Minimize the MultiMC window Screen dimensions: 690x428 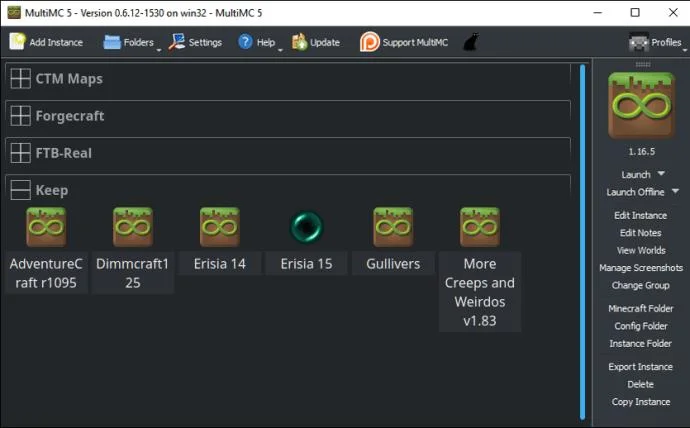pos(597,12)
